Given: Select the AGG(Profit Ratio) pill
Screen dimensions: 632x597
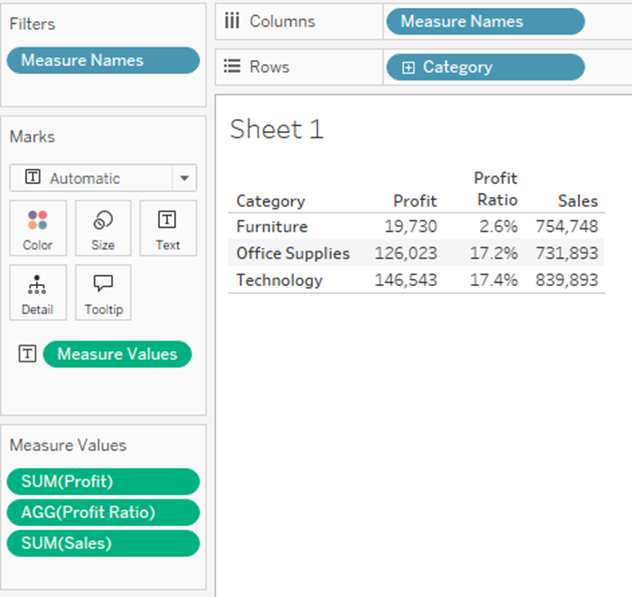Looking at the screenshot, I should tap(103, 512).
